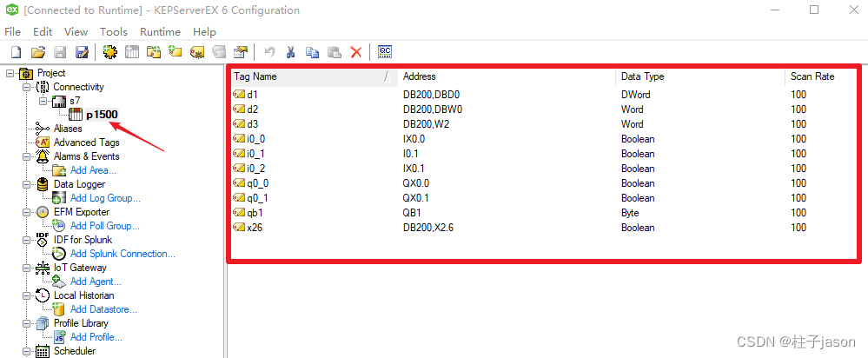Screen dimensions: 868x358
Task: Click the New Tag toolbar icon
Action: 176,52
